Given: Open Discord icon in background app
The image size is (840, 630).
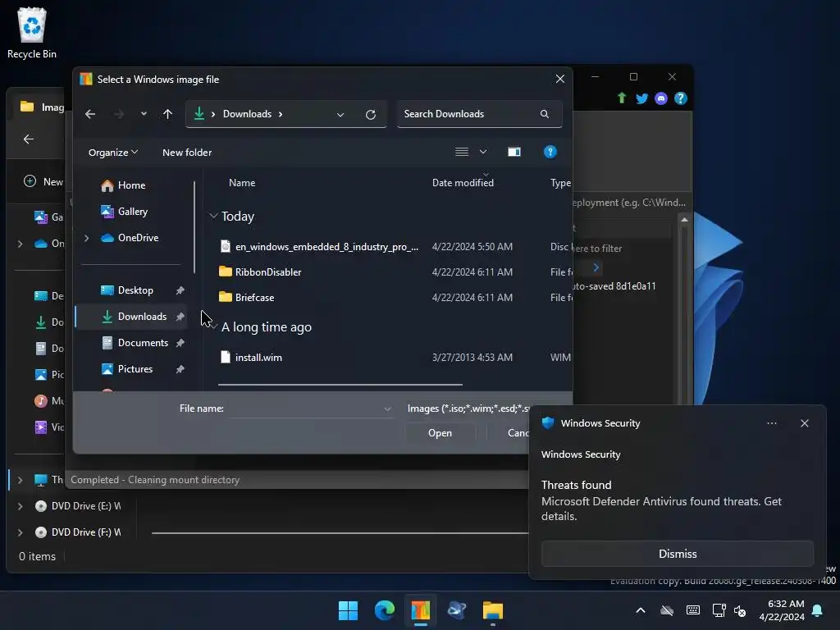Looking at the screenshot, I should click(x=661, y=98).
